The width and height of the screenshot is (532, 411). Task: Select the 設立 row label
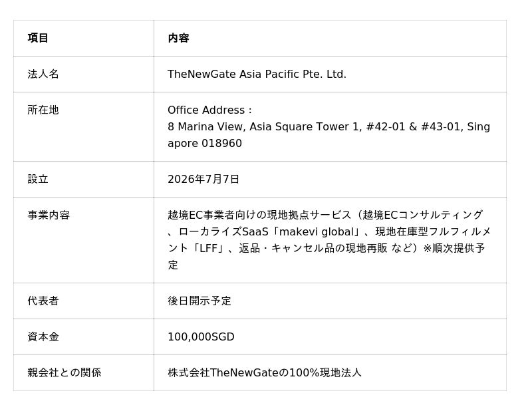click(38, 179)
